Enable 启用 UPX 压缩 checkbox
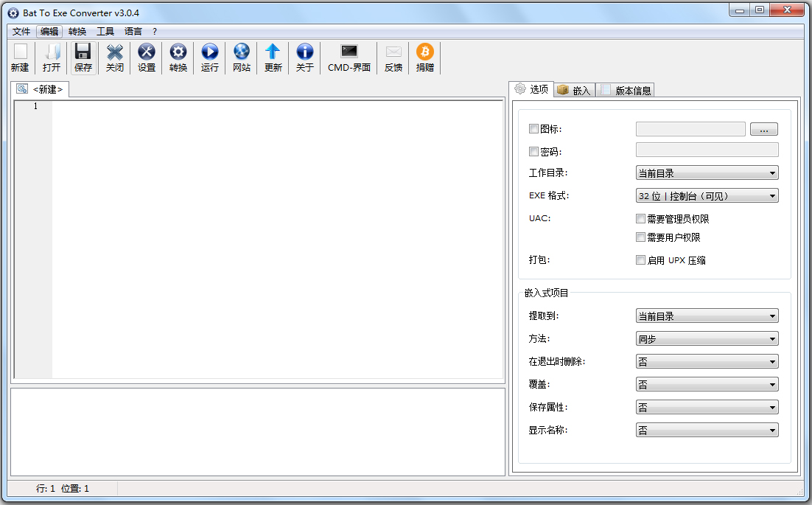Image resolution: width=812 pixels, height=505 pixels. 640,260
